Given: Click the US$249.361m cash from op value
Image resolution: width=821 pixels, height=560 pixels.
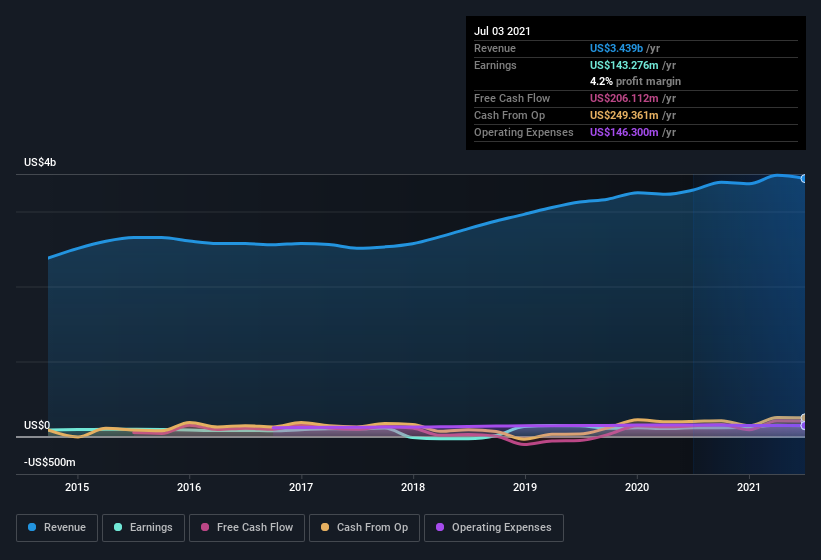Looking at the screenshot, I should 624,115.
